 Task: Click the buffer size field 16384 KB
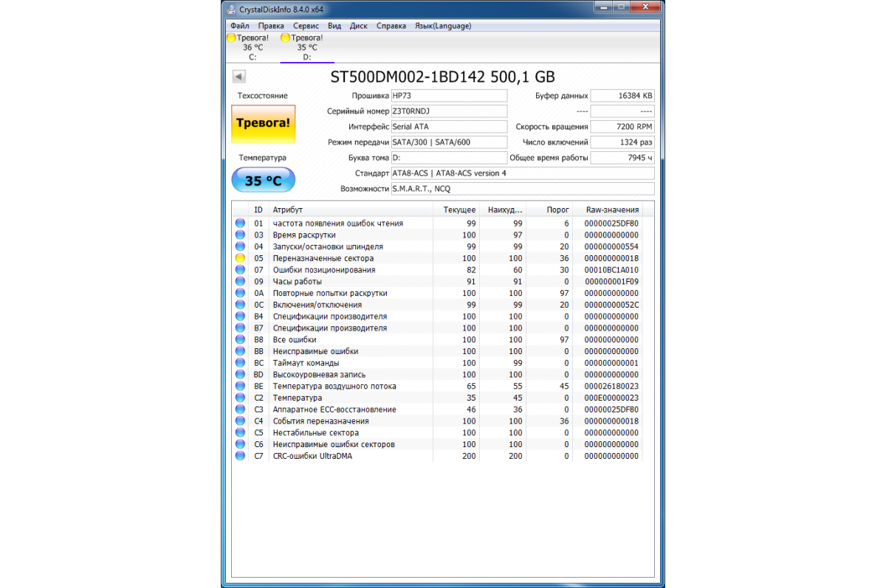622,96
